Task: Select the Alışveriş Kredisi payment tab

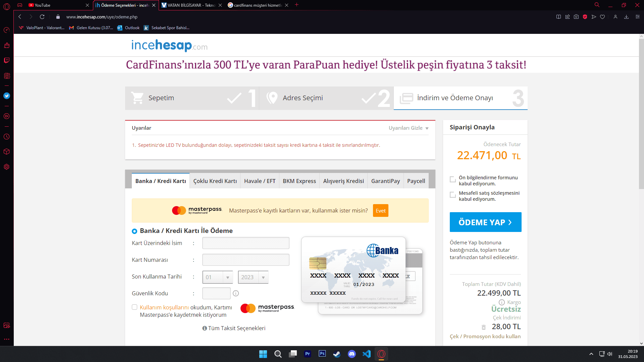Action: coord(343,181)
